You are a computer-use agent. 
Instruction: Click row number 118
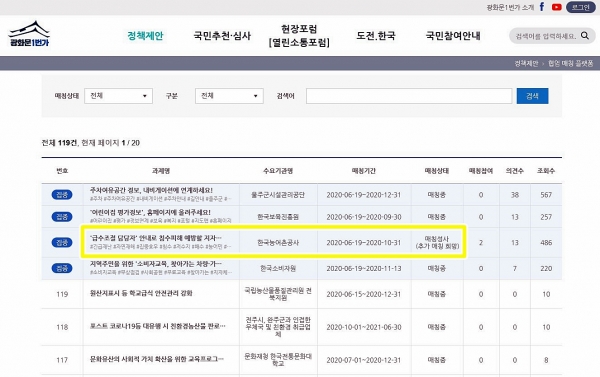point(62,327)
